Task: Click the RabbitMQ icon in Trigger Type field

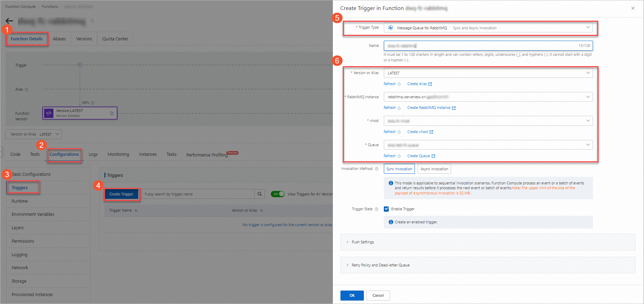Action: pos(391,28)
